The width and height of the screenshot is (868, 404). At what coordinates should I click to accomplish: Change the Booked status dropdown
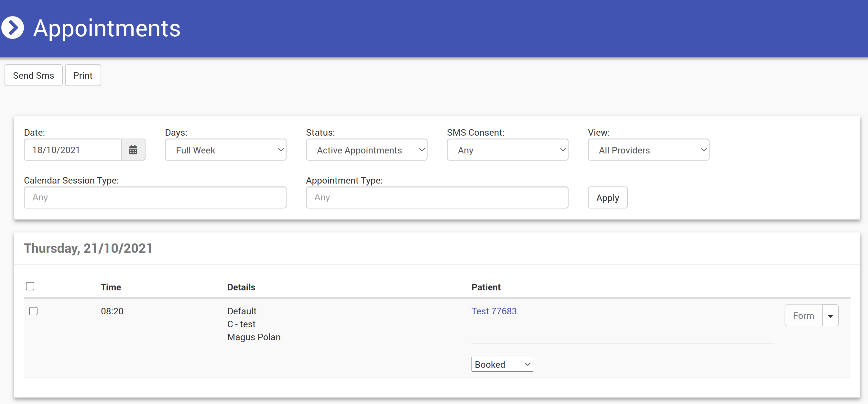502,364
